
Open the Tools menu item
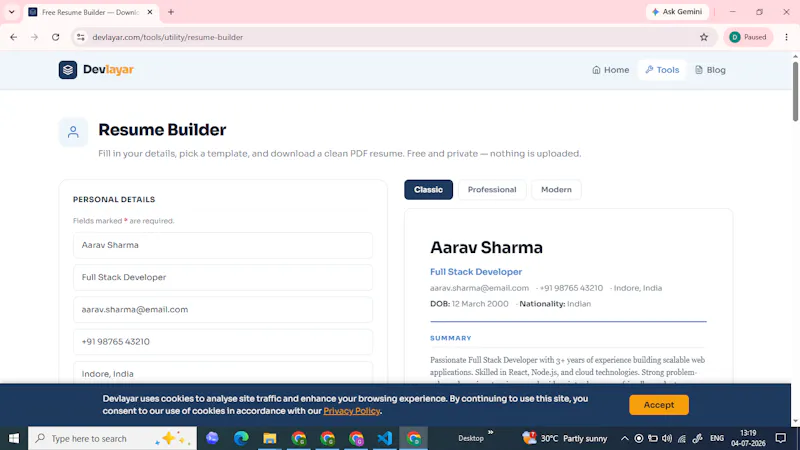click(662, 70)
